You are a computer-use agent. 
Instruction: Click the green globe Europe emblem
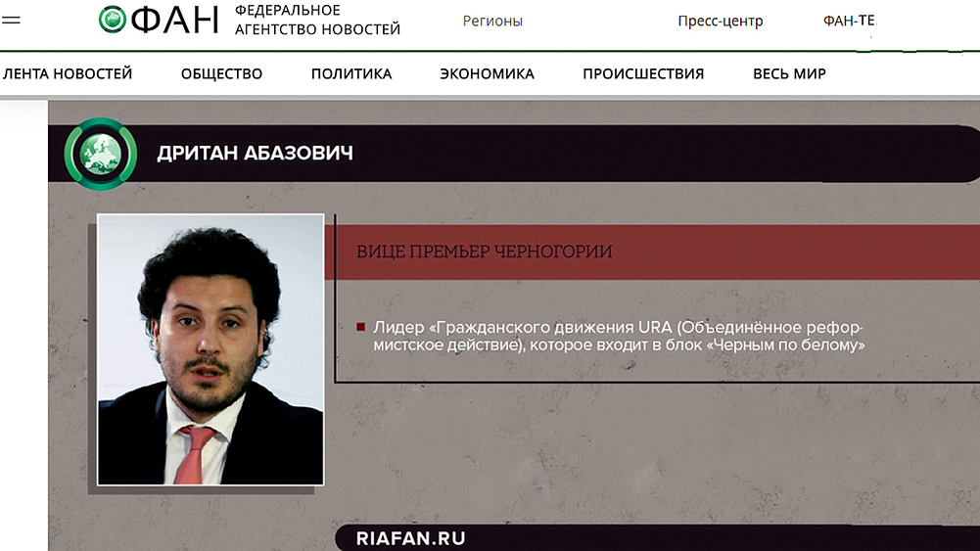click(101, 154)
